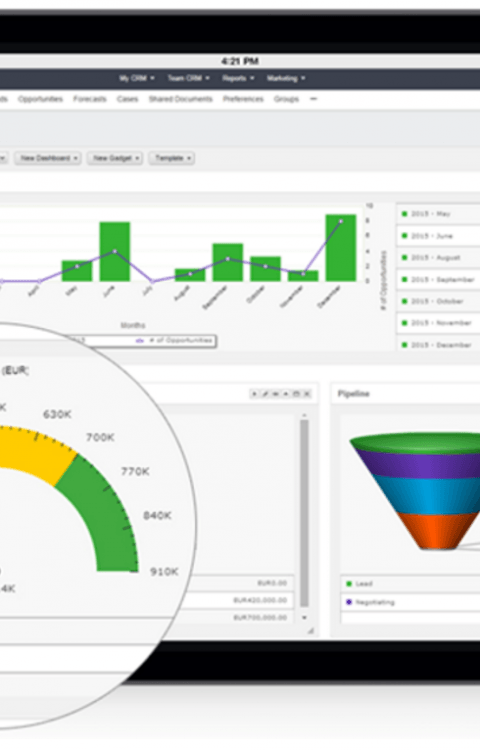Click the gadget edit pencil icon
The image size is (480, 750).
pos(265,394)
